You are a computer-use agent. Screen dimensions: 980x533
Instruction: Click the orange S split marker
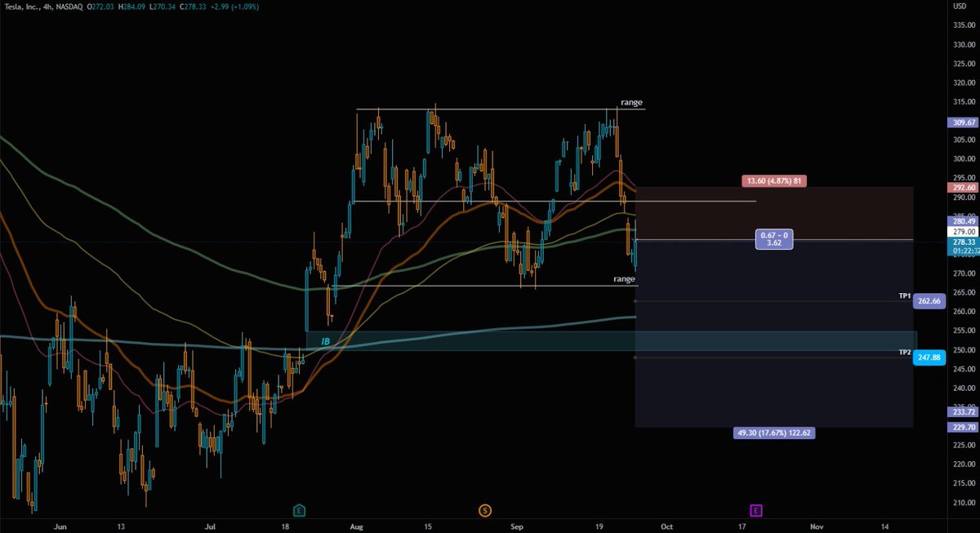tap(485, 510)
